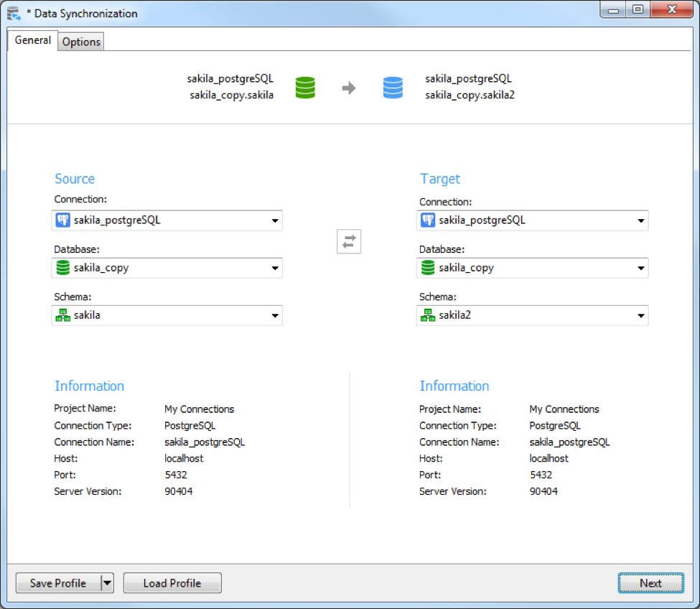Click the gray arrow between header database icons
700x609 pixels.
tap(349, 88)
